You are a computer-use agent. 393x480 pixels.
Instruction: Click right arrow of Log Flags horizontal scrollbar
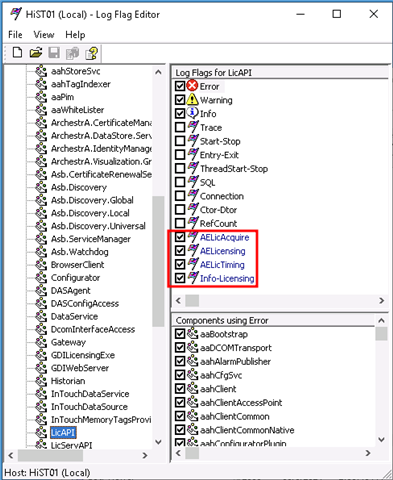(x=382, y=301)
